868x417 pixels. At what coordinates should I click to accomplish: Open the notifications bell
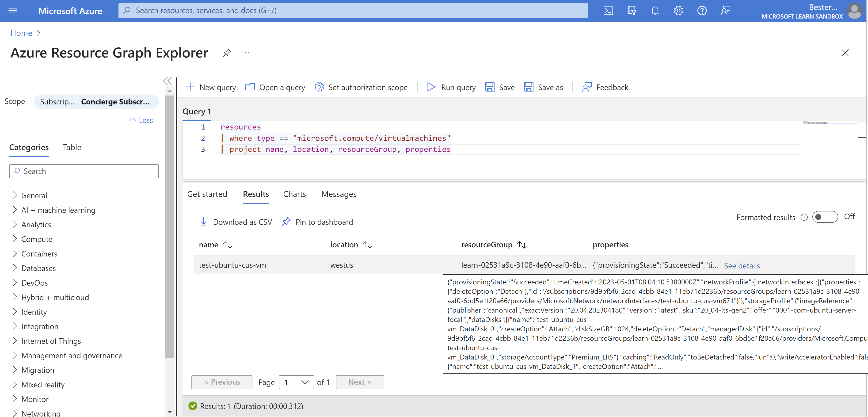coord(655,11)
